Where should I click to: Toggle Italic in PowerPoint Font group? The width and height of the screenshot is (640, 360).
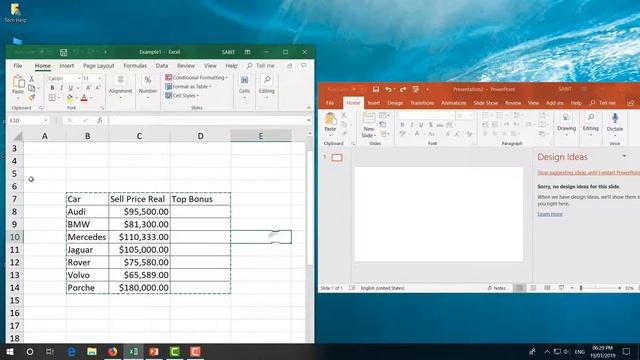point(412,124)
